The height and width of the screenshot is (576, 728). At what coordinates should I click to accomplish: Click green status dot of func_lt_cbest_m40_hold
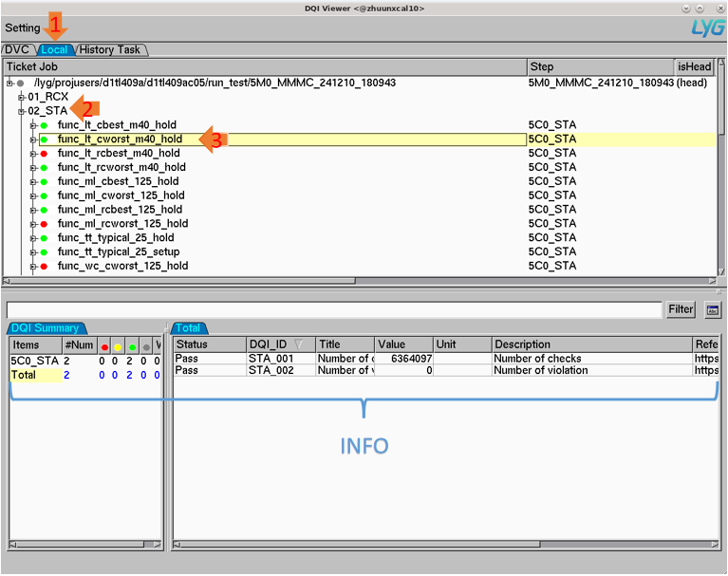coord(44,125)
